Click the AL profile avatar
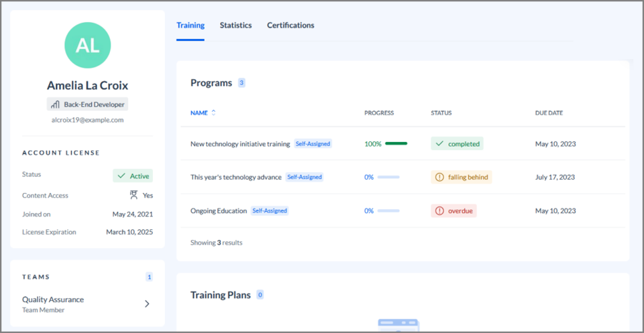The height and width of the screenshot is (333, 644). (87, 45)
